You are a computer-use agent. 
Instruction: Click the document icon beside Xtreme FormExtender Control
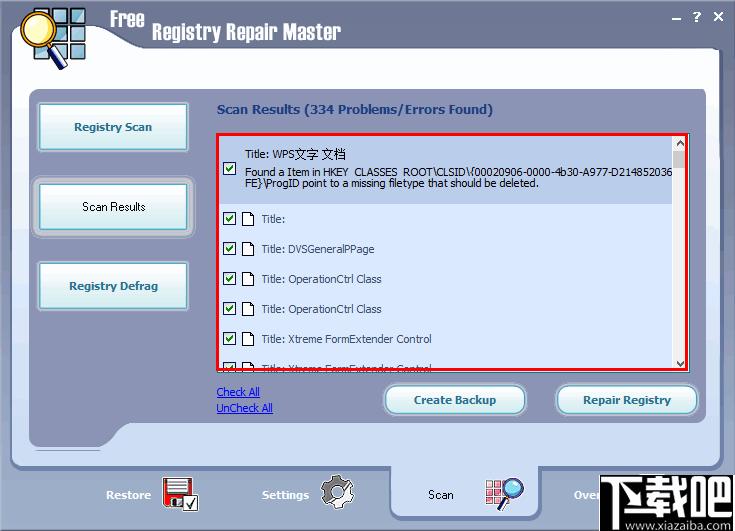(248, 339)
